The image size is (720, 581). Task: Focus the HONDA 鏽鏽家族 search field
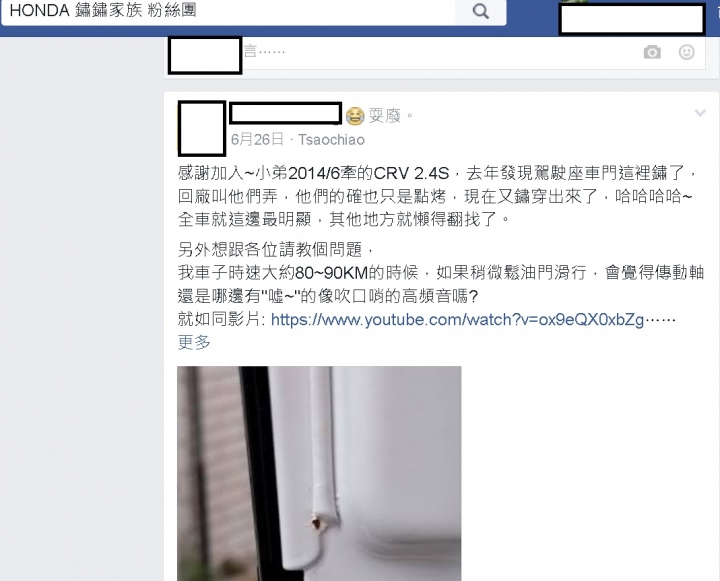[x=228, y=11]
